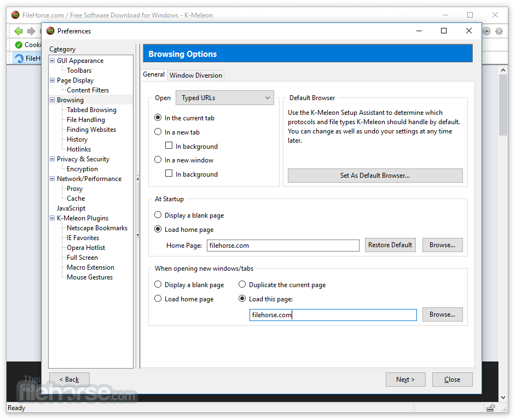The image size is (516, 420).
Task: Open Cache category
Action: click(x=76, y=199)
